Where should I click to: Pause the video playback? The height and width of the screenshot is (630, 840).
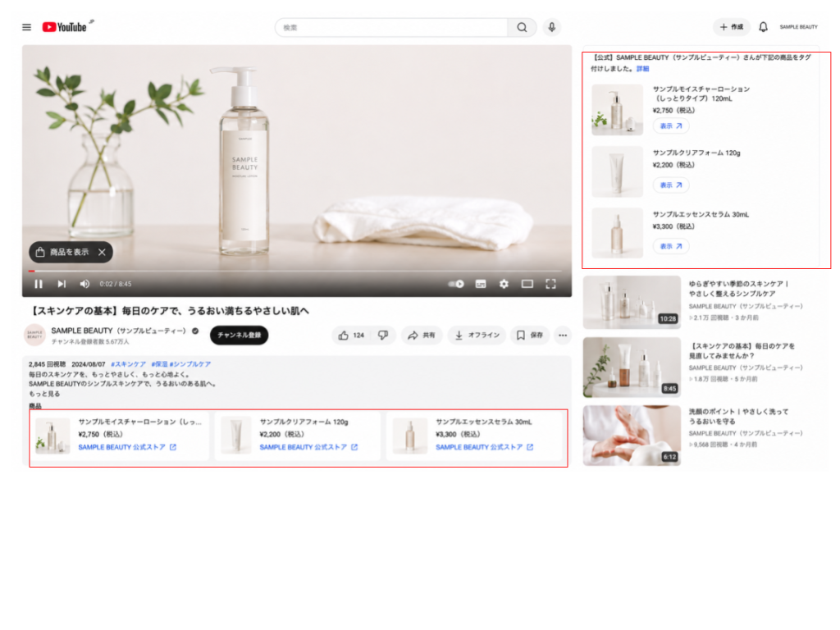[39, 284]
